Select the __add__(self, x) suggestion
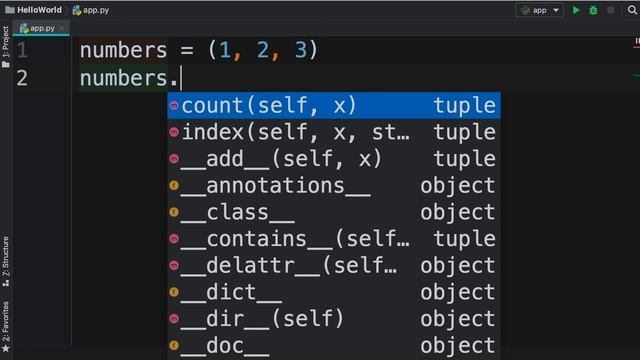Image resolution: width=640 pixels, height=360 pixels. click(x=334, y=159)
